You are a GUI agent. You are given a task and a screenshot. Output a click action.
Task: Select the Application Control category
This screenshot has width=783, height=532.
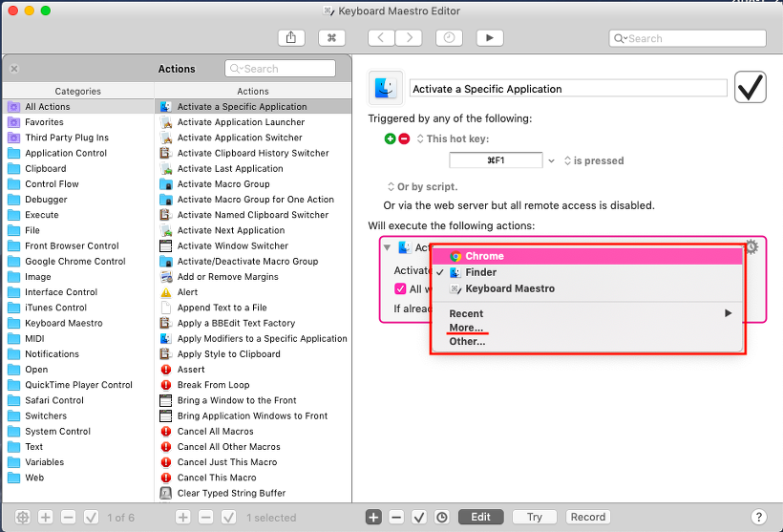(78, 153)
